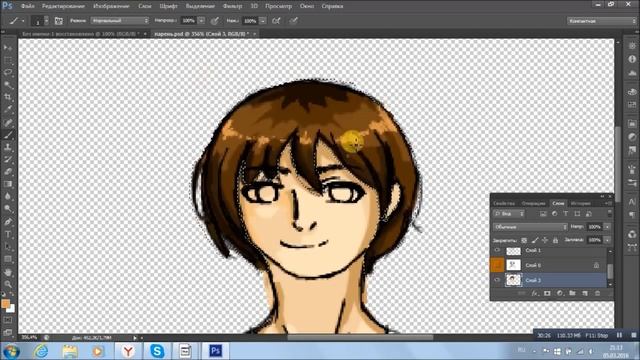
Task: Open layer opacity arrow
Action: (x=607, y=227)
